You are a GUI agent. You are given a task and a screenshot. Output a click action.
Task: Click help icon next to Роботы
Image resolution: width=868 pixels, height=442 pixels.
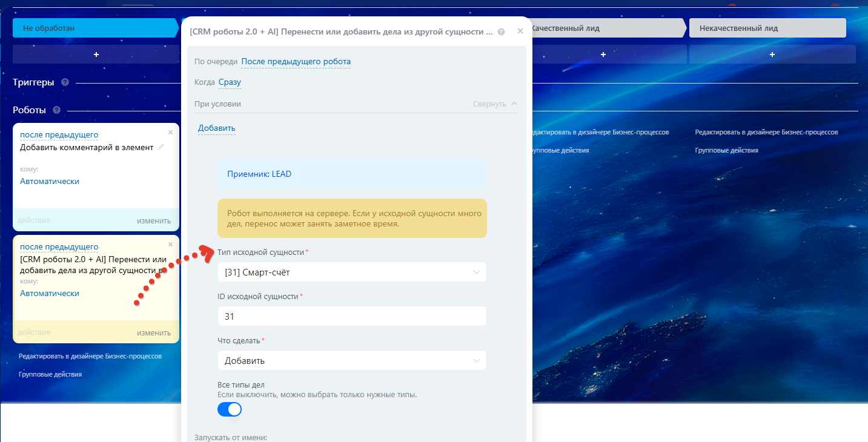pyautogui.click(x=56, y=110)
